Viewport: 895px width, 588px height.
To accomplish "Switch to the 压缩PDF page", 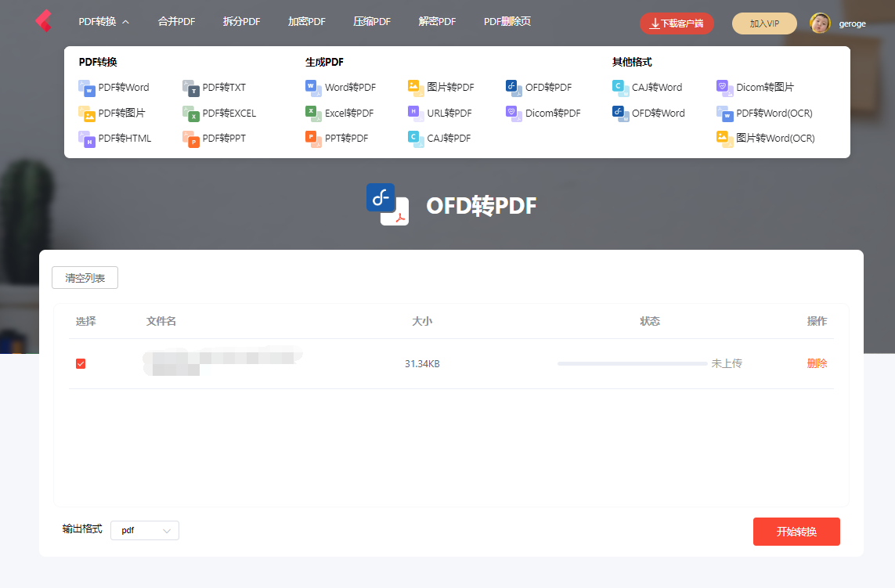I will point(372,21).
